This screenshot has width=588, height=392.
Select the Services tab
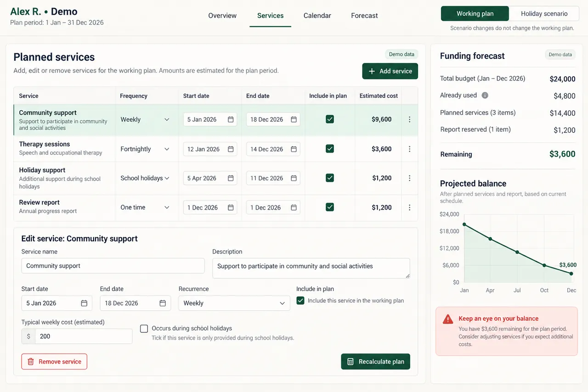270,16
